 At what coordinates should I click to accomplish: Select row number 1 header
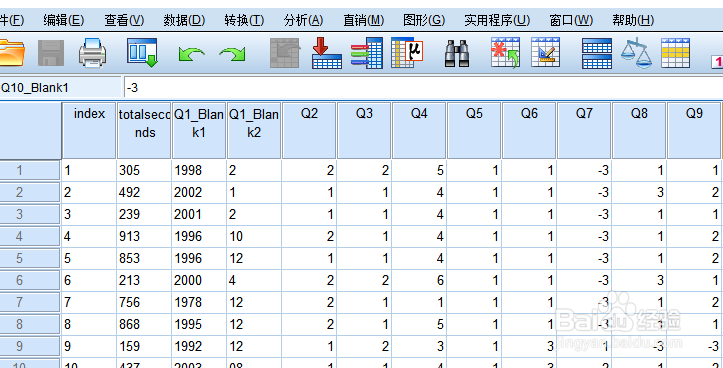[30, 171]
